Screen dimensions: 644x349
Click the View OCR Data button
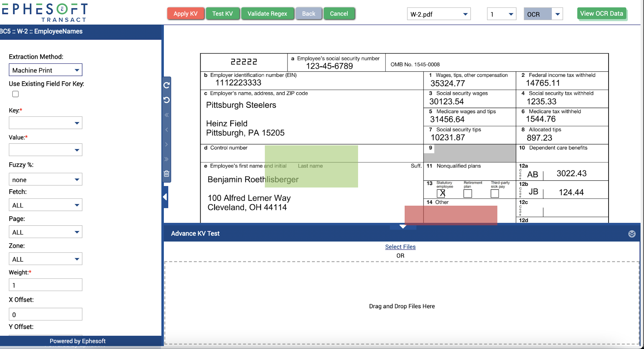[601, 14]
